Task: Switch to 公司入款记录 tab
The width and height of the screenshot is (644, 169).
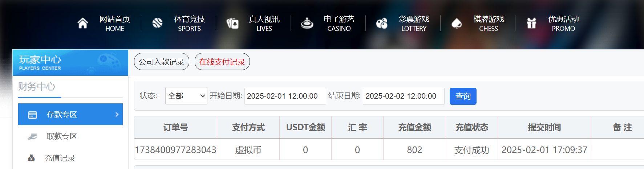Action: (162, 62)
